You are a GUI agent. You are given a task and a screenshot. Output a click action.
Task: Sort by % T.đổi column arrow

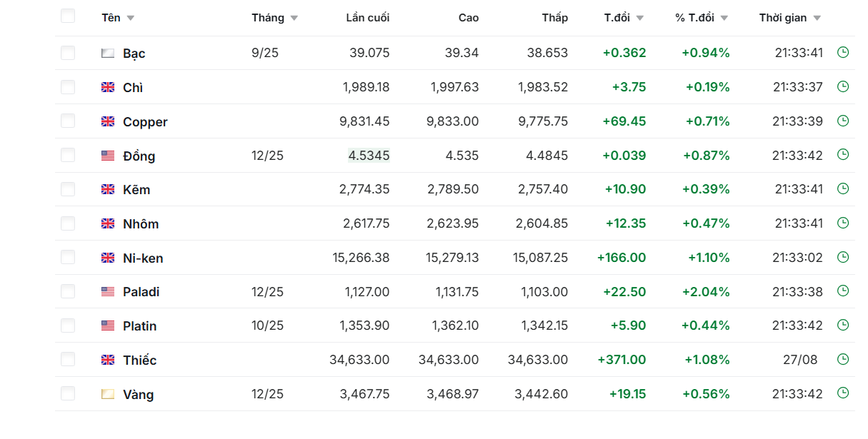pos(724,19)
